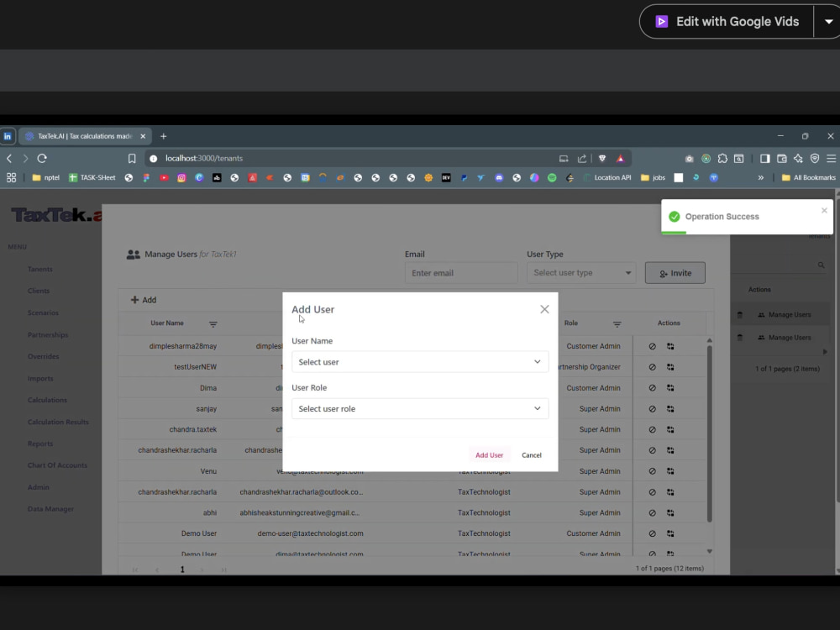840x630 pixels.
Task: Open browser extensions puzzle icon
Action: (722, 158)
